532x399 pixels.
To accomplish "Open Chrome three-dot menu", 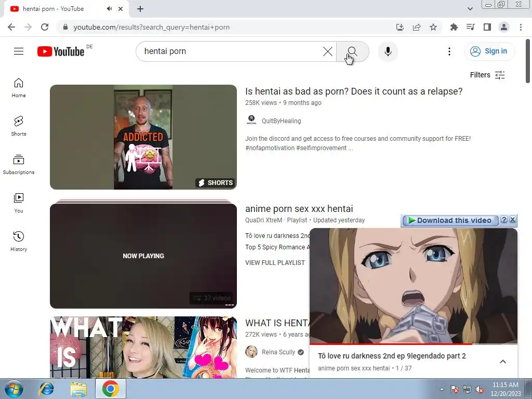I will (x=521, y=27).
